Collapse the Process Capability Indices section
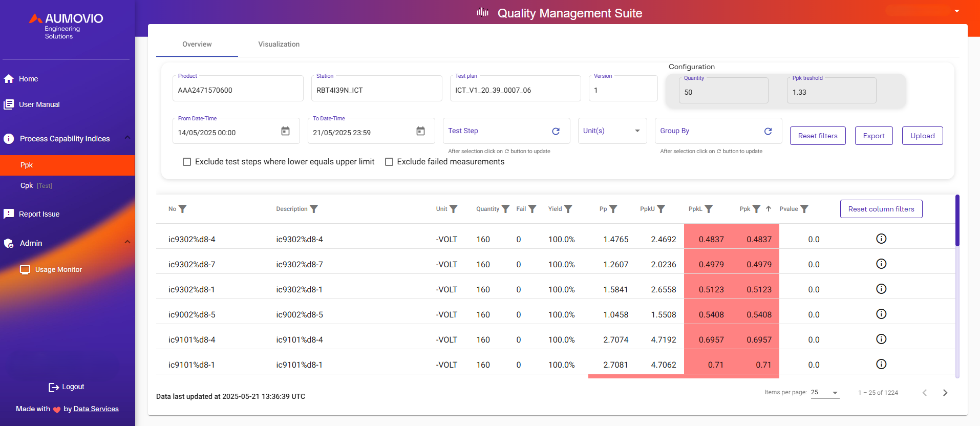The height and width of the screenshot is (426, 980). pyautogui.click(x=127, y=138)
